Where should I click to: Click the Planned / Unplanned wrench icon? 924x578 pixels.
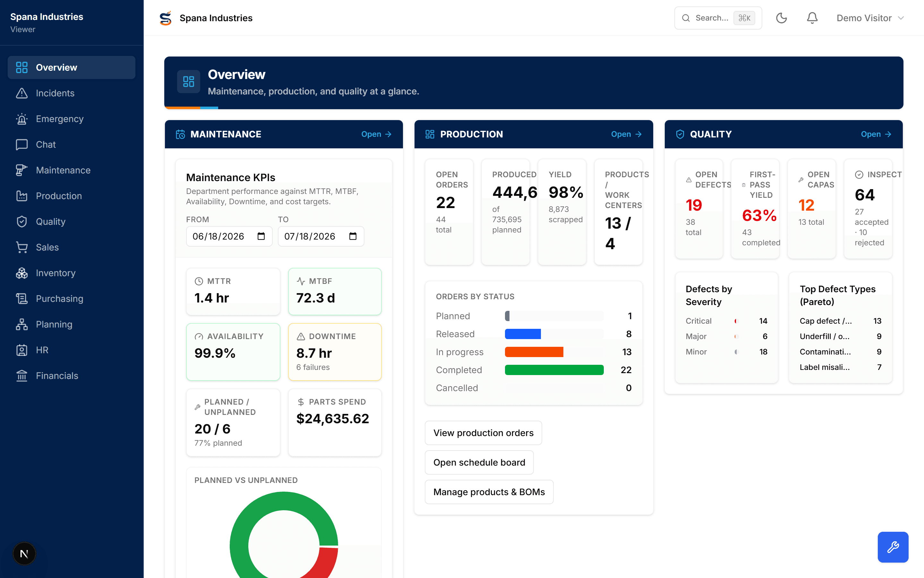click(x=197, y=407)
